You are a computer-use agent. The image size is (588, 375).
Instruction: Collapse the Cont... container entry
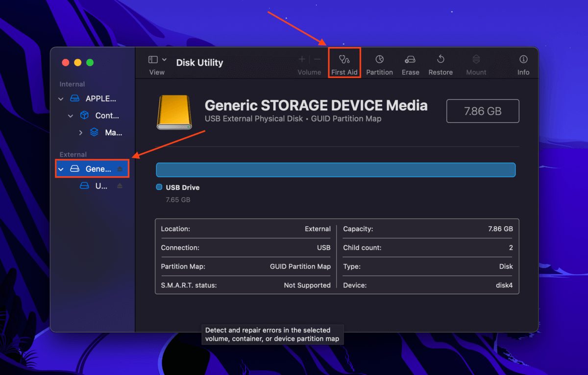(x=71, y=116)
